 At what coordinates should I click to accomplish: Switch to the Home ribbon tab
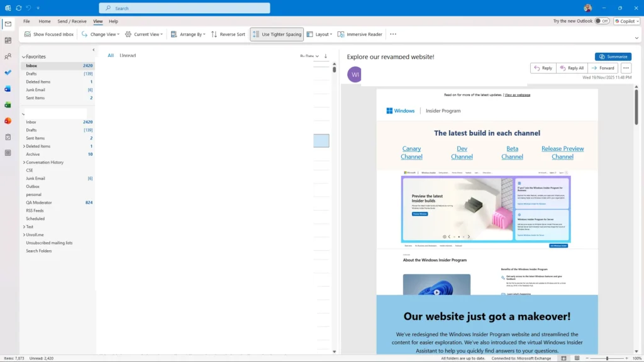pyautogui.click(x=45, y=21)
